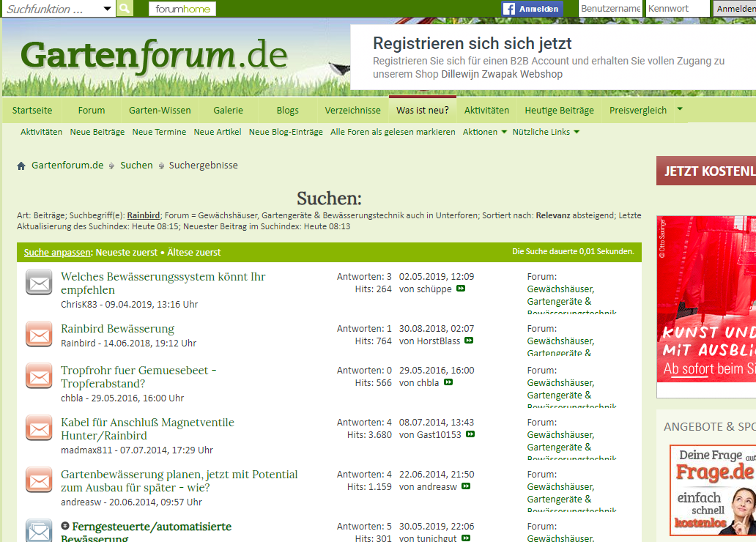Open the Verzeichnisse tab
The image size is (756, 542).
[352, 110]
